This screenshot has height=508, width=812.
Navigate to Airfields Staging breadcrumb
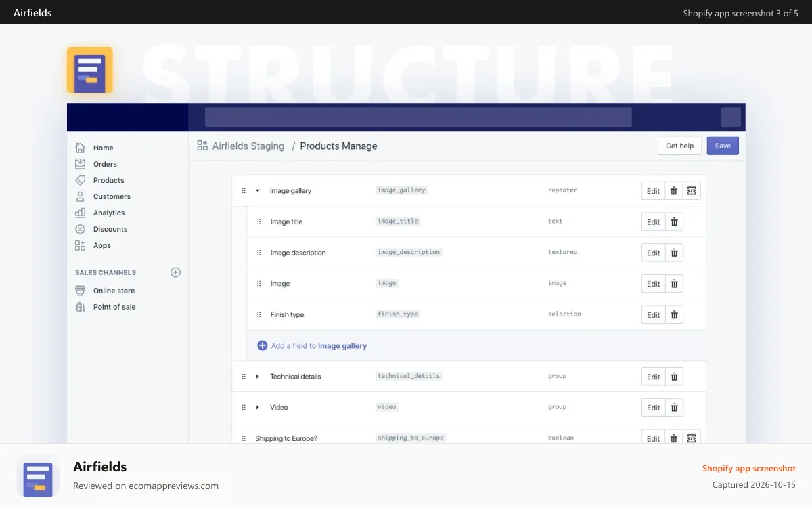click(x=248, y=146)
